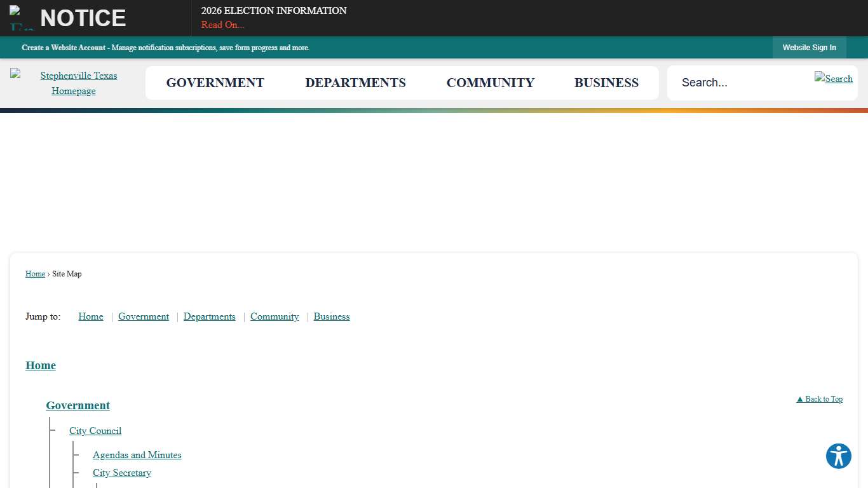Click the accessibility widget icon

click(838, 456)
